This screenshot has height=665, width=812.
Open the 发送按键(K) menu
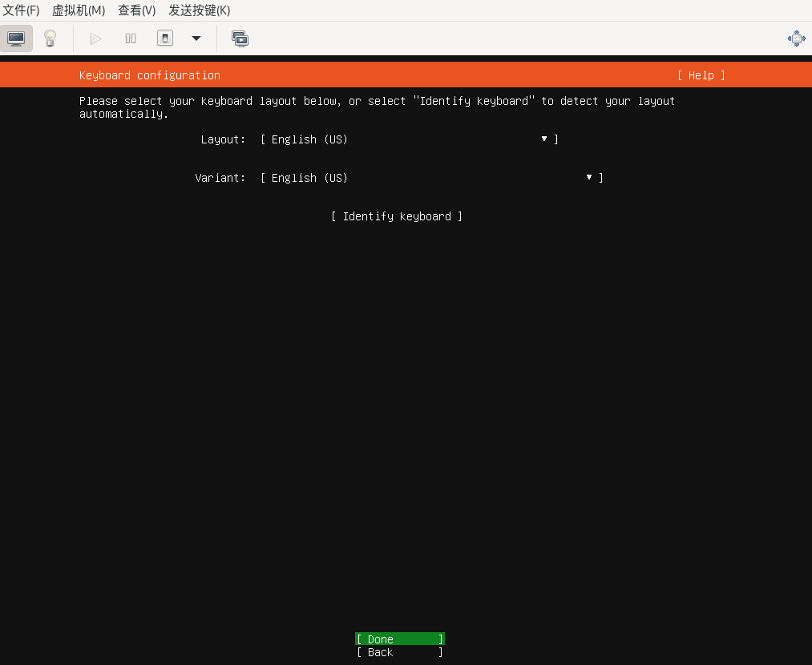pos(199,10)
